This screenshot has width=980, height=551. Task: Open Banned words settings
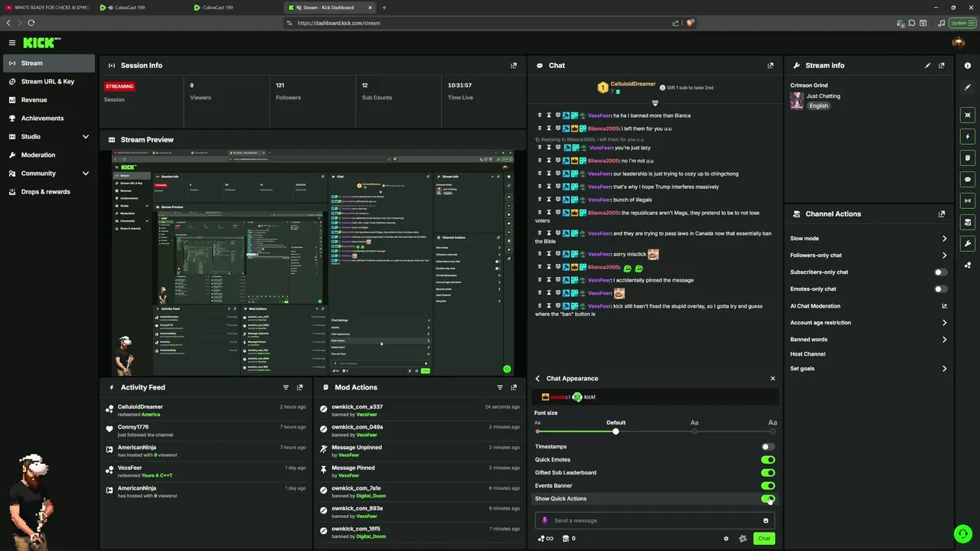pyautogui.click(x=868, y=340)
